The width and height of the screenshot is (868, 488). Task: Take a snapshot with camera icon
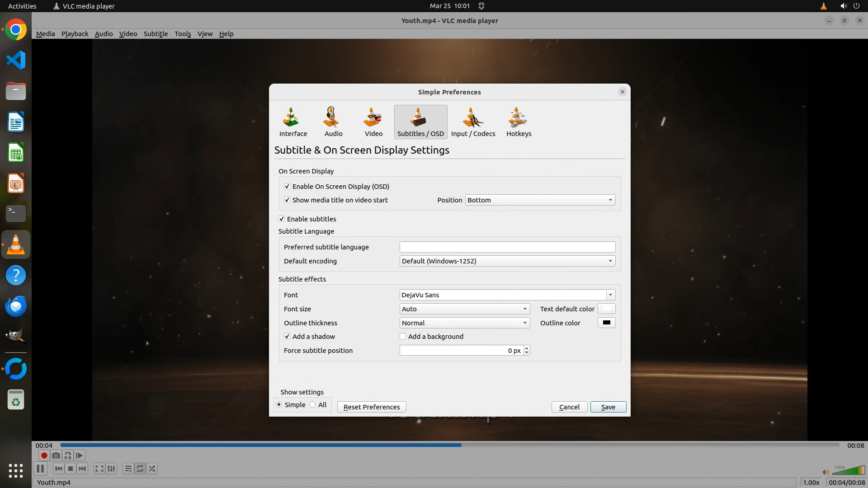tap(56, 455)
